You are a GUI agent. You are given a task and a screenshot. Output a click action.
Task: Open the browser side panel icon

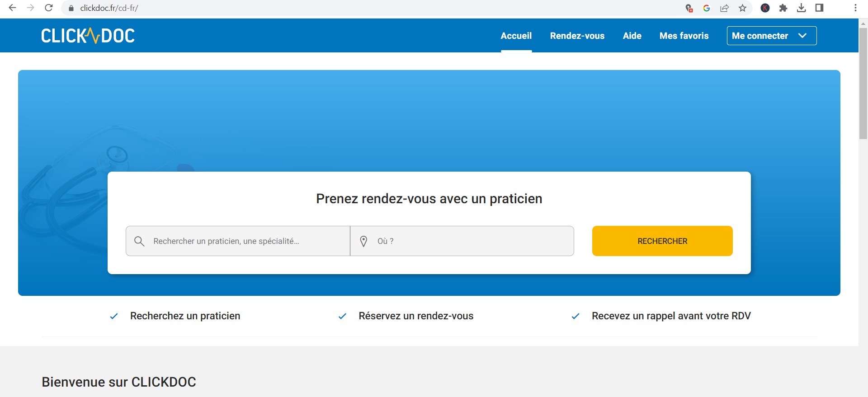(819, 8)
